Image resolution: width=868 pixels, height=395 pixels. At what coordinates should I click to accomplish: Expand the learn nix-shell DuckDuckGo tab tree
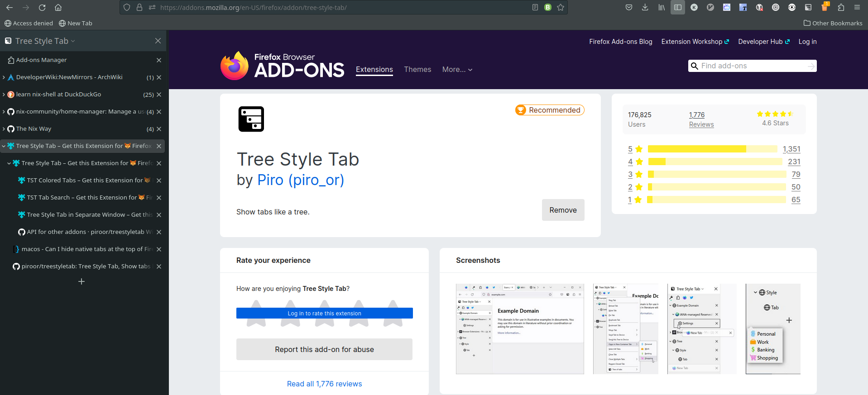4,95
